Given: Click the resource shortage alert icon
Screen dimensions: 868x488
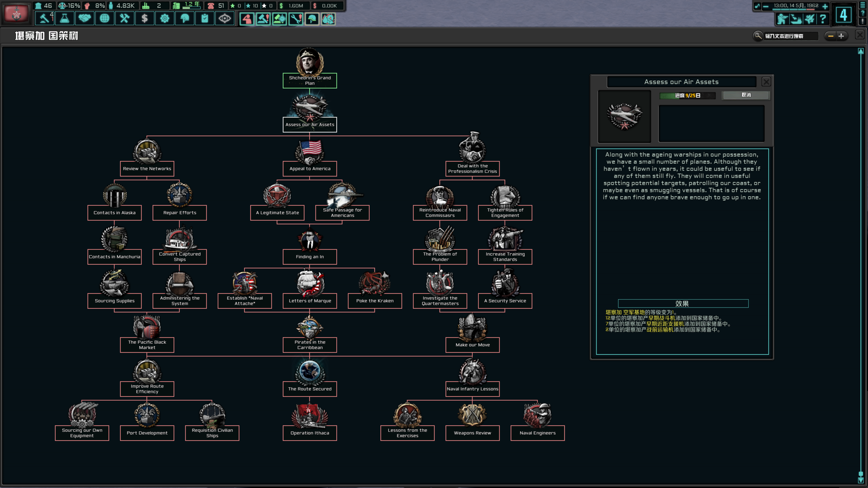Looking at the screenshot, I should [328, 19].
